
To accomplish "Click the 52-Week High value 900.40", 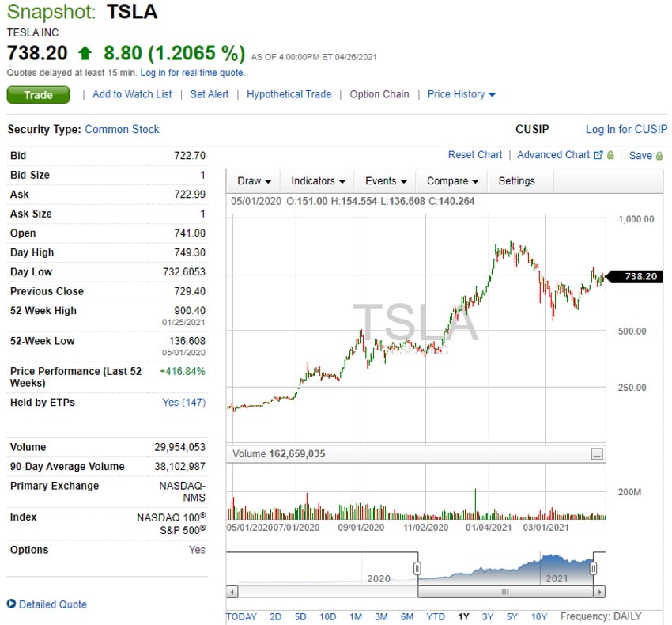I will [x=190, y=311].
